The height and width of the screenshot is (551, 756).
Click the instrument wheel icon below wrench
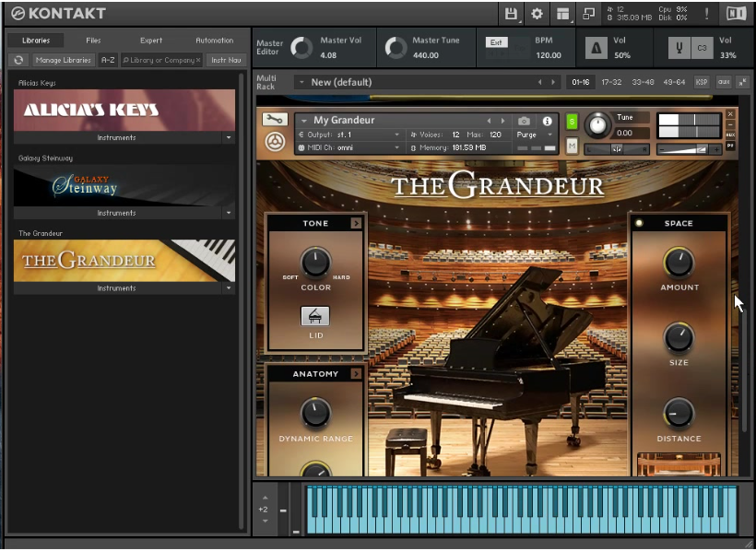pyautogui.click(x=275, y=142)
